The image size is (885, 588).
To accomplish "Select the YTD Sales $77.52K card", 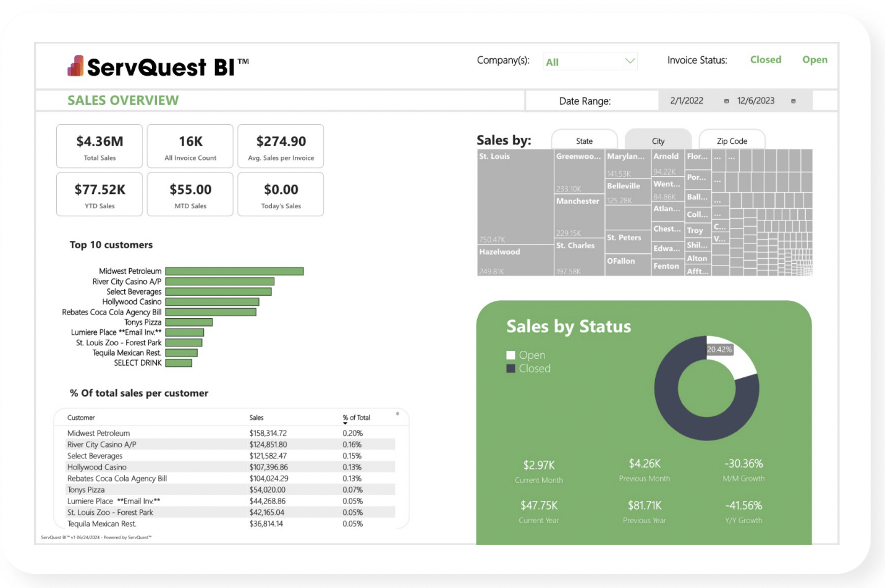I will [100, 194].
